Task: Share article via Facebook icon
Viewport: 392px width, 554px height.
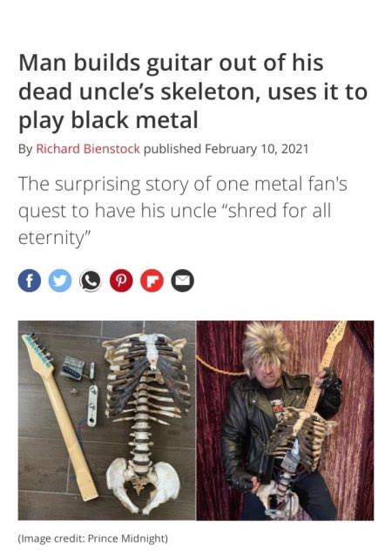Action: pos(30,280)
